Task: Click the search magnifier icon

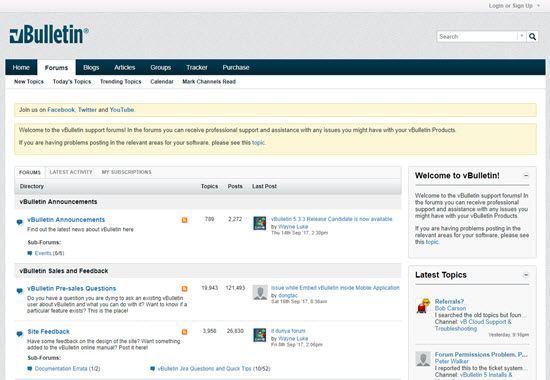Action: point(532,36)
